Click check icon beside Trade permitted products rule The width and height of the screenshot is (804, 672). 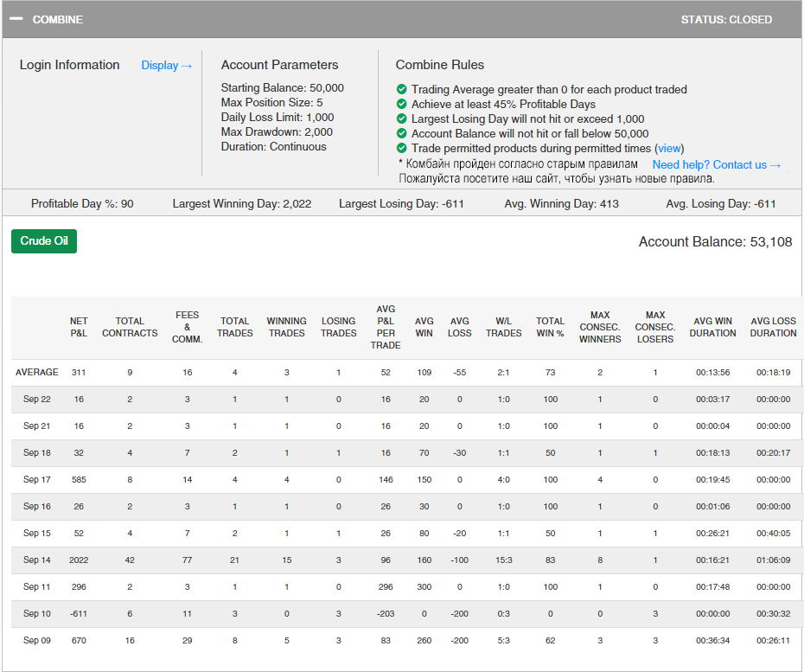tap(402, 148)
